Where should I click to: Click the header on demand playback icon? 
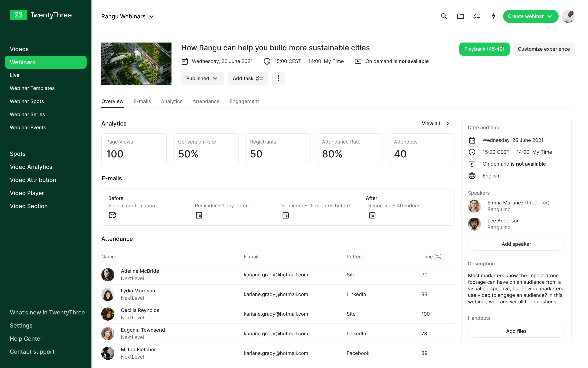pos(358,61)
